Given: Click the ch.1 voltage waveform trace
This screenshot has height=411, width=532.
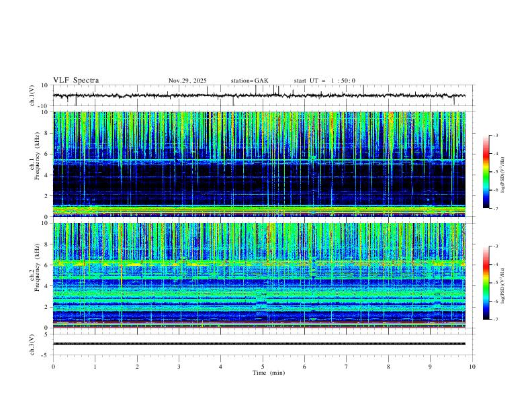Looking at the screenshot, I should click(259, 95).
